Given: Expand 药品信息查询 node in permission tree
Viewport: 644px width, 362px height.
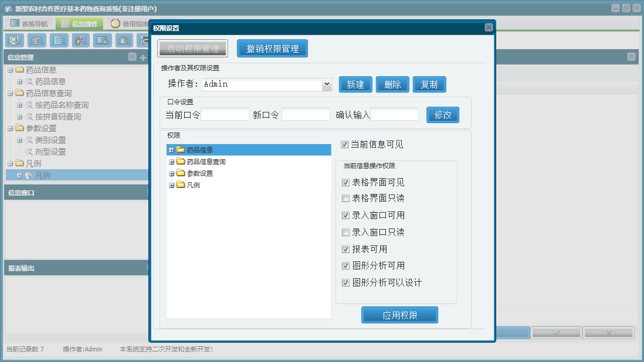Looking at the screenshot, I should 171,162.
